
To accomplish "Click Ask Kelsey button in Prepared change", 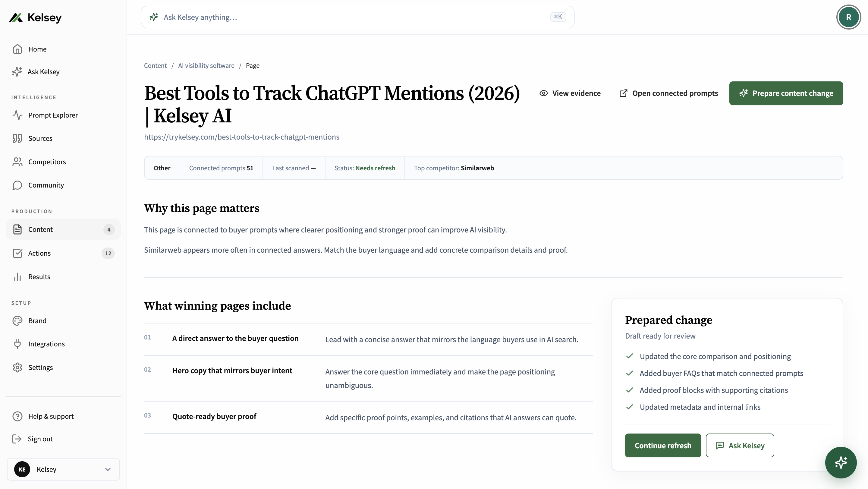I will (740, 446).
